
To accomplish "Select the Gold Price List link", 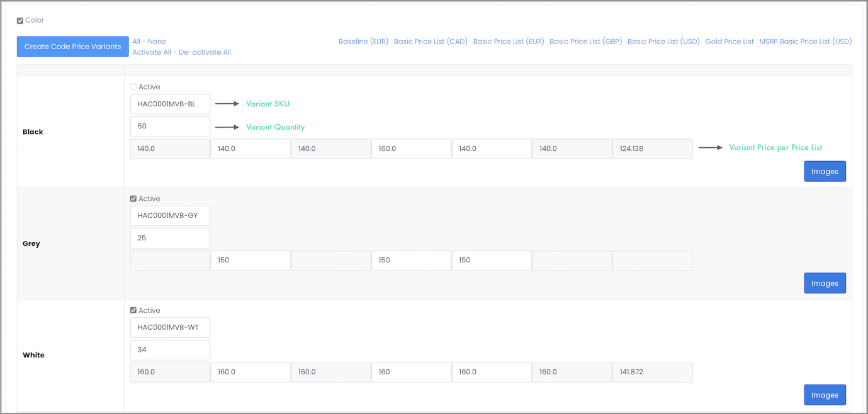I will point(730,42).
